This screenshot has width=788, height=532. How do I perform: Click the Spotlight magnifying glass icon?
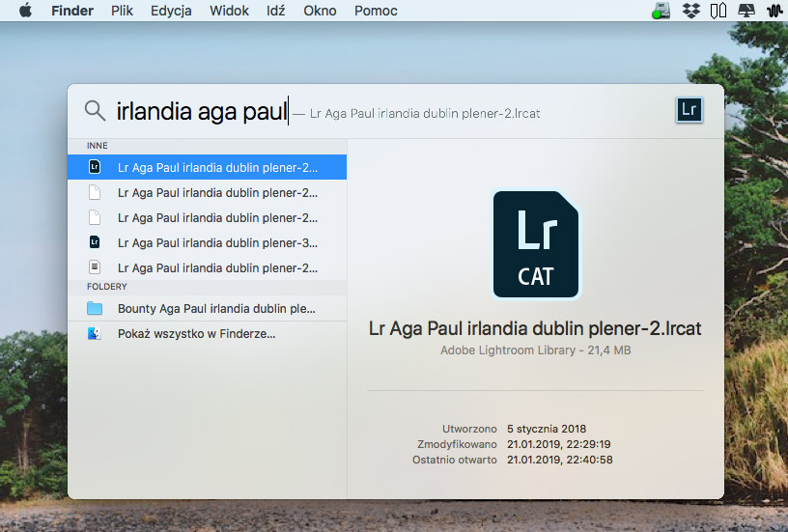click(x=95, y=111)
